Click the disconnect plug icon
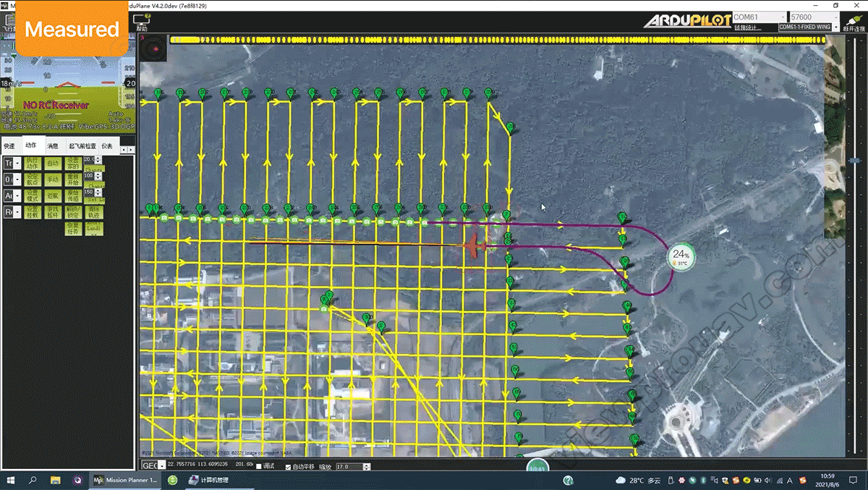Viewport: 868px width, 490px height. pyautogui.click(x=853, y=17)
